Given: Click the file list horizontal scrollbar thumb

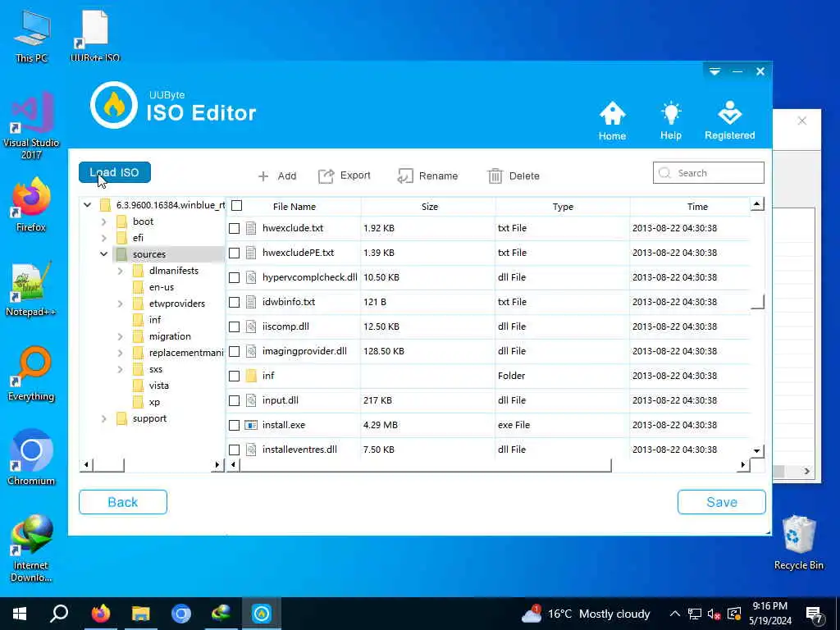Looking at the screenshot, I should [426, 465].
